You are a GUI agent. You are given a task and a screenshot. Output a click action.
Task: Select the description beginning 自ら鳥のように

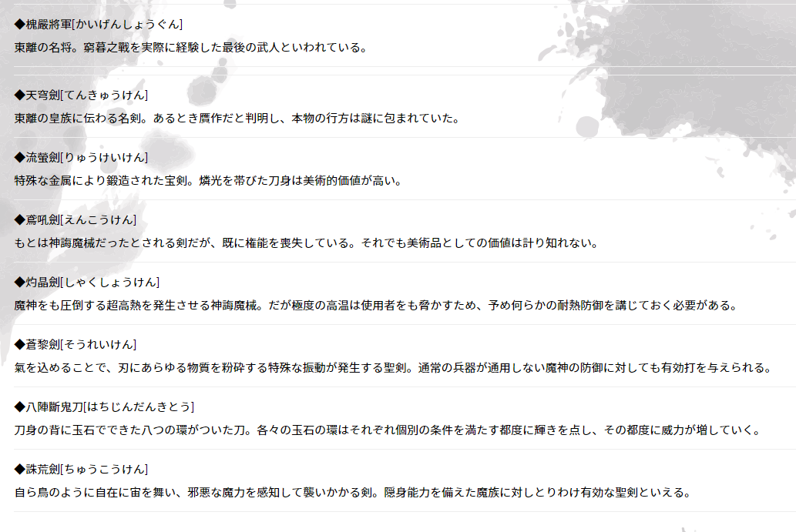point(352,492)
